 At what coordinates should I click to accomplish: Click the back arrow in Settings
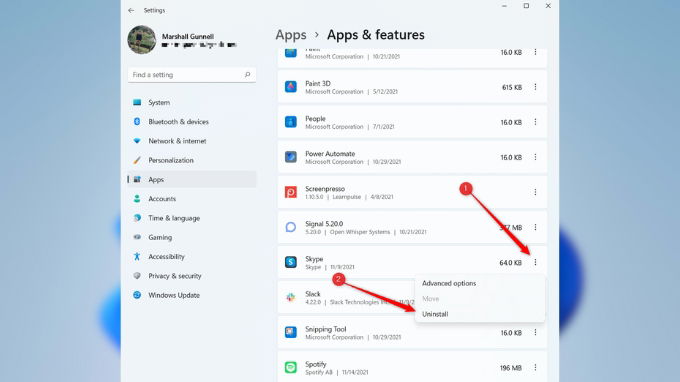tap(131, 10)
